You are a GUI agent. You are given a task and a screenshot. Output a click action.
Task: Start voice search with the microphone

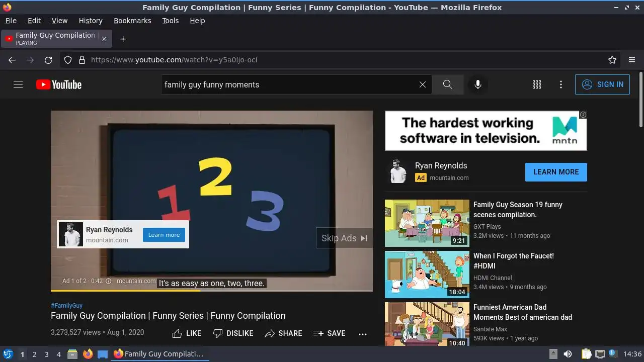[478, 84]
